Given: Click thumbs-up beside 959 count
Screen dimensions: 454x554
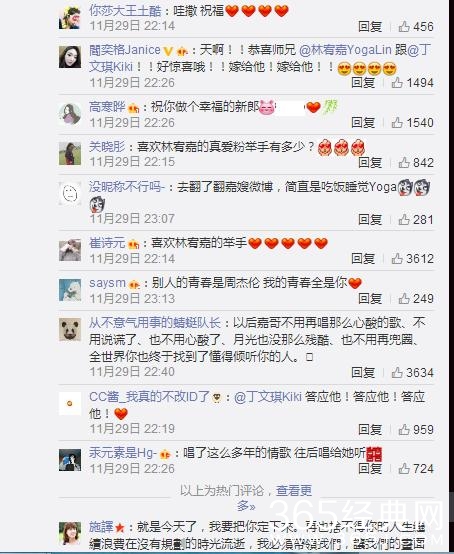Looking at the screenshot, I should (x=404, y=429).
